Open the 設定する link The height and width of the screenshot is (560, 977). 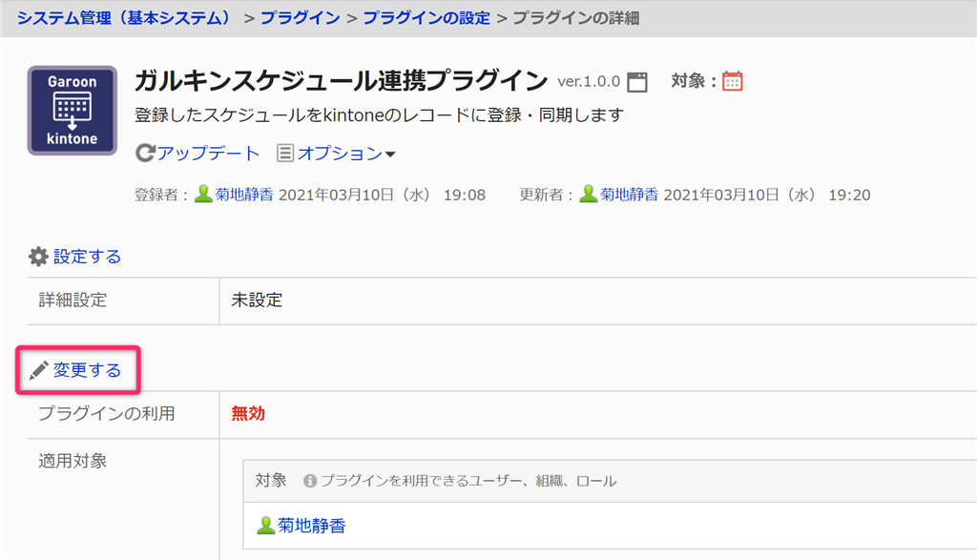tap(87, 257)
